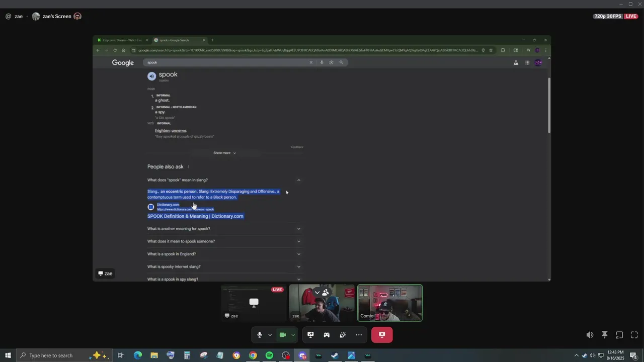Image resolution: width=644 pixels, height=362 pixels.
Task: Click the pin icon near volume
Action: pos(605,335)
